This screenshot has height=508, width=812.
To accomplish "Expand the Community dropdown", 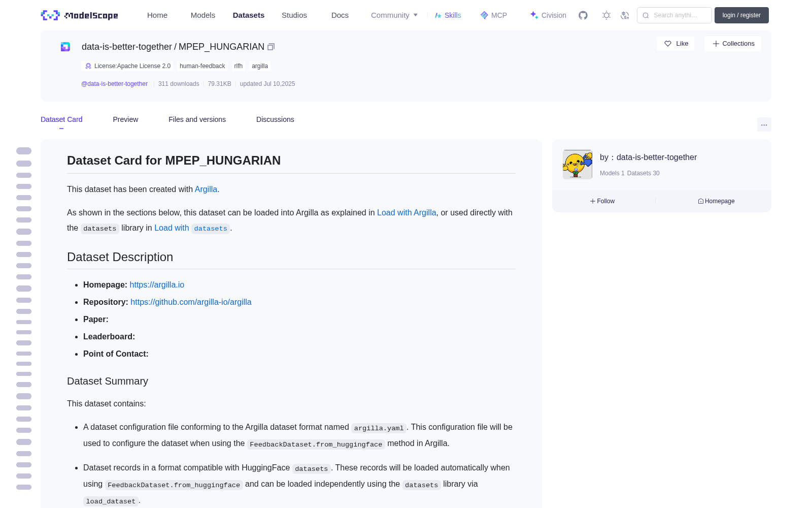I will pos(394,15).
